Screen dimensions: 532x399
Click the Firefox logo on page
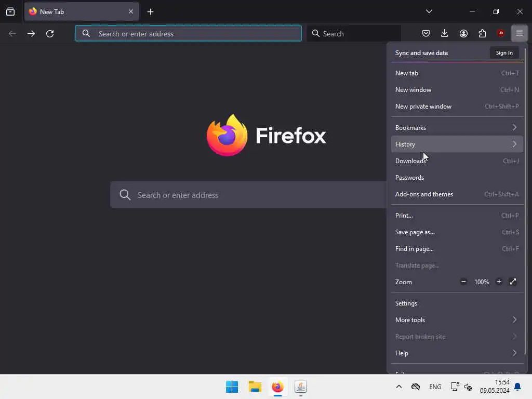227,135
